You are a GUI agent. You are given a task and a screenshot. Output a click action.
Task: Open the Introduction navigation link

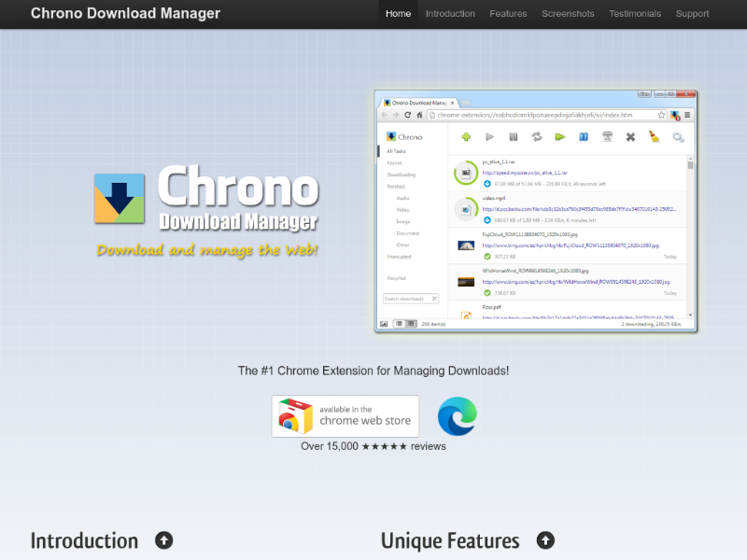click(x=450, y=14)
